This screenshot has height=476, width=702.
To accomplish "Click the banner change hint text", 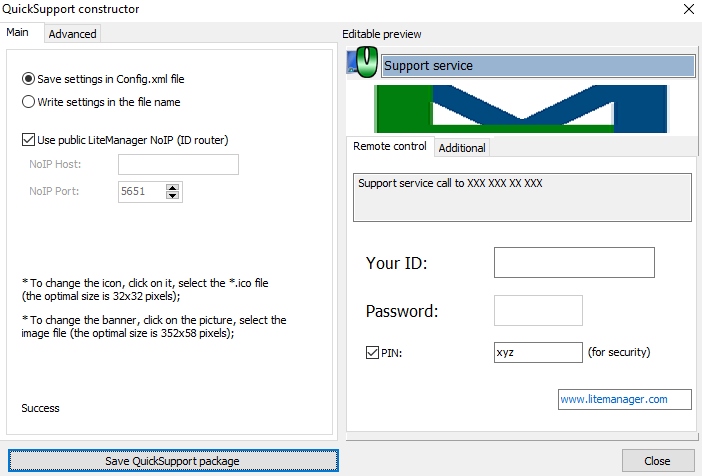I will click(154, 326).
